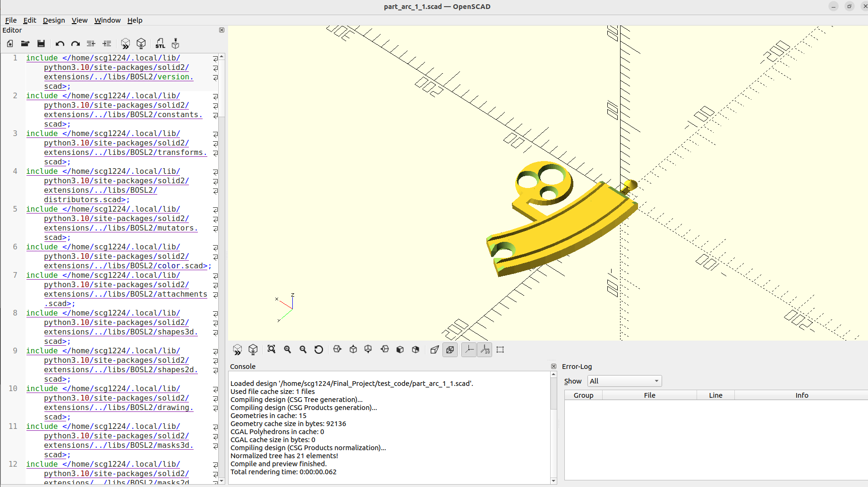
Task: Open the Edit menu
Action: pos(30,20)
